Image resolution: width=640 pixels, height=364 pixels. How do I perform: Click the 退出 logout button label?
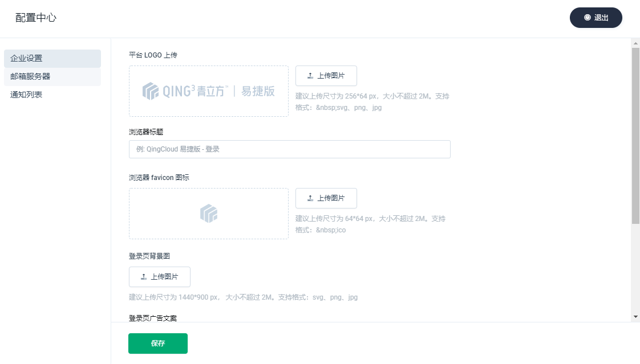click(x=601, y=18)
